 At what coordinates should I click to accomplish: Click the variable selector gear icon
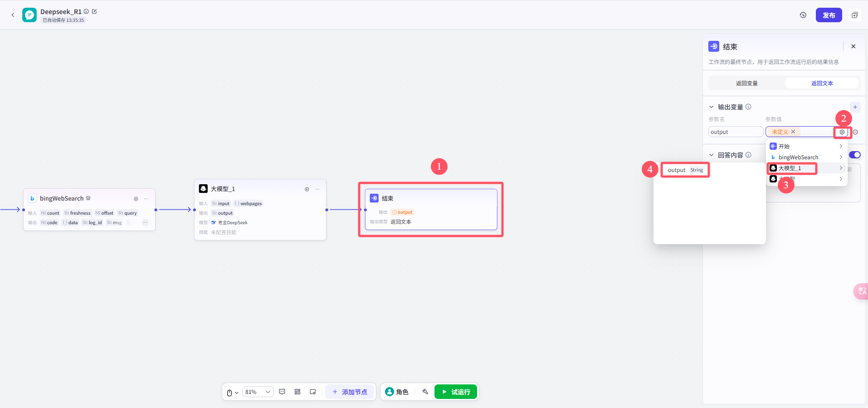click(842, 132)
